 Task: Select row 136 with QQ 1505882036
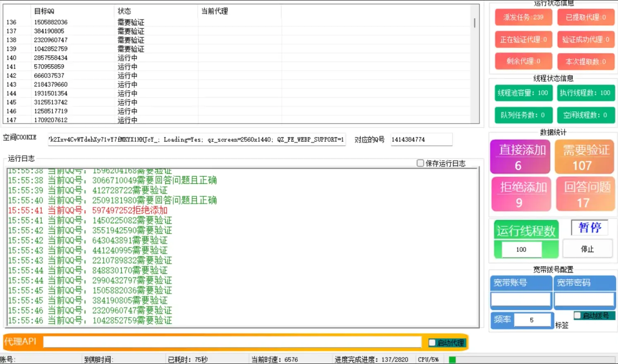point(236,22)
